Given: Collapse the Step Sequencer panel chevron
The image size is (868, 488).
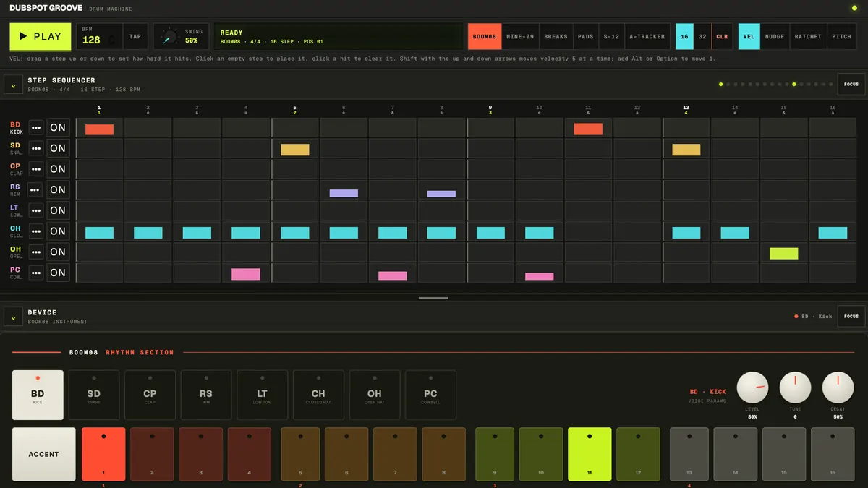Looking at the screenshot, I should (12, 85).
